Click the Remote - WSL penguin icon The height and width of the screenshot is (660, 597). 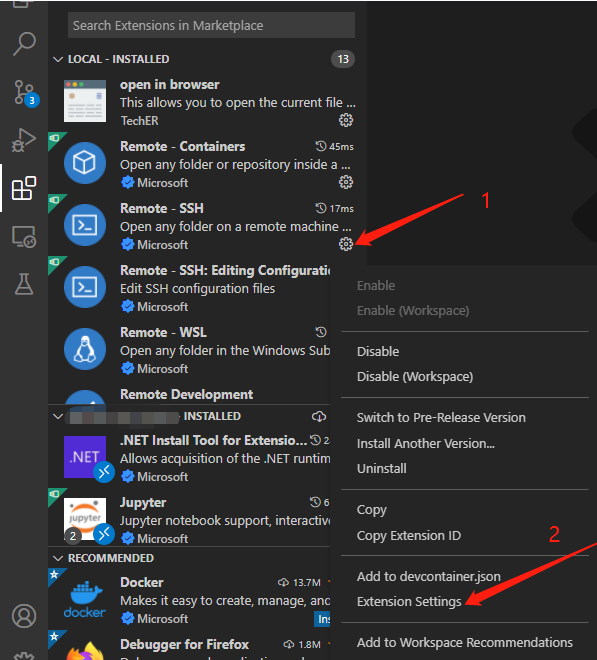coord(85,349)
